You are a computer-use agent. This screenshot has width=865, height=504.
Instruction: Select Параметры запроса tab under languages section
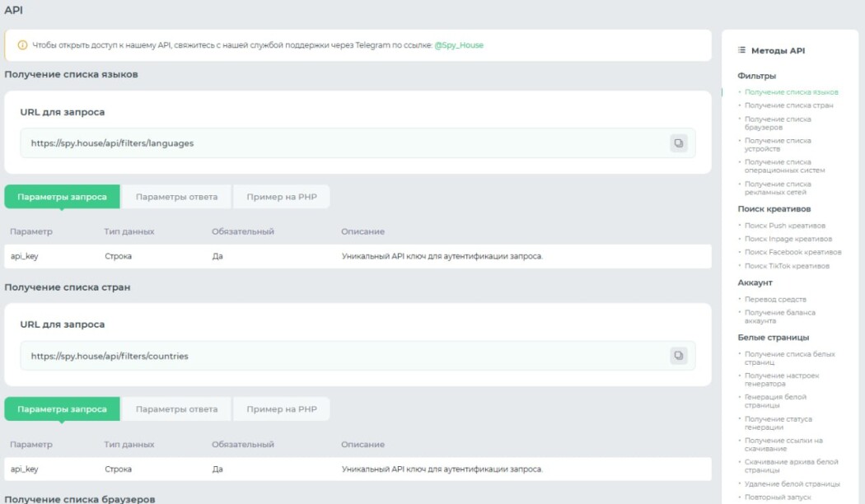[x=62, y=197]
